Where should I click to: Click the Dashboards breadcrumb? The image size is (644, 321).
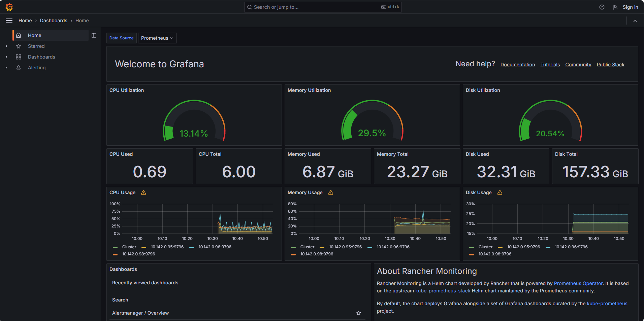click(x=54, y=21)
